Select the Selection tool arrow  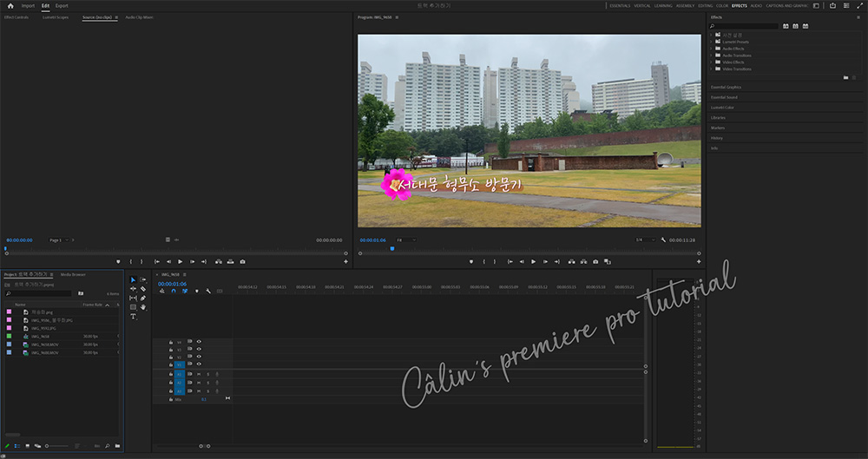pyautogui.click(x=133, y=279)
